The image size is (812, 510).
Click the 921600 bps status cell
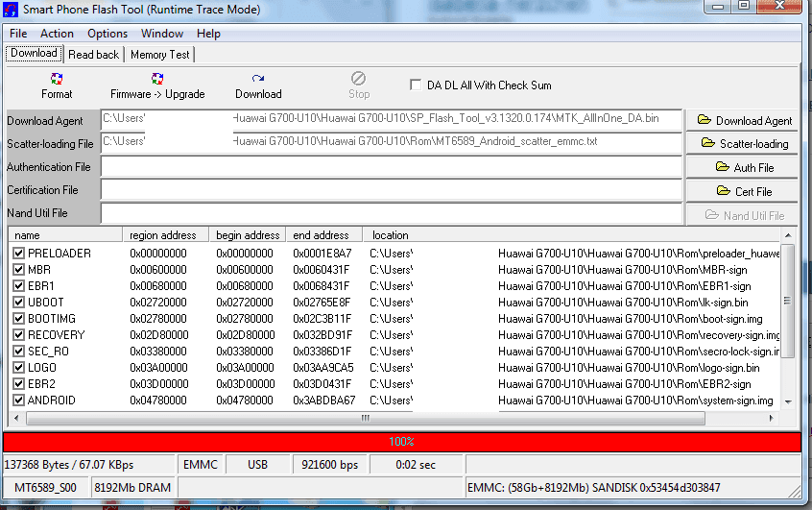click(x=329, y=465)
